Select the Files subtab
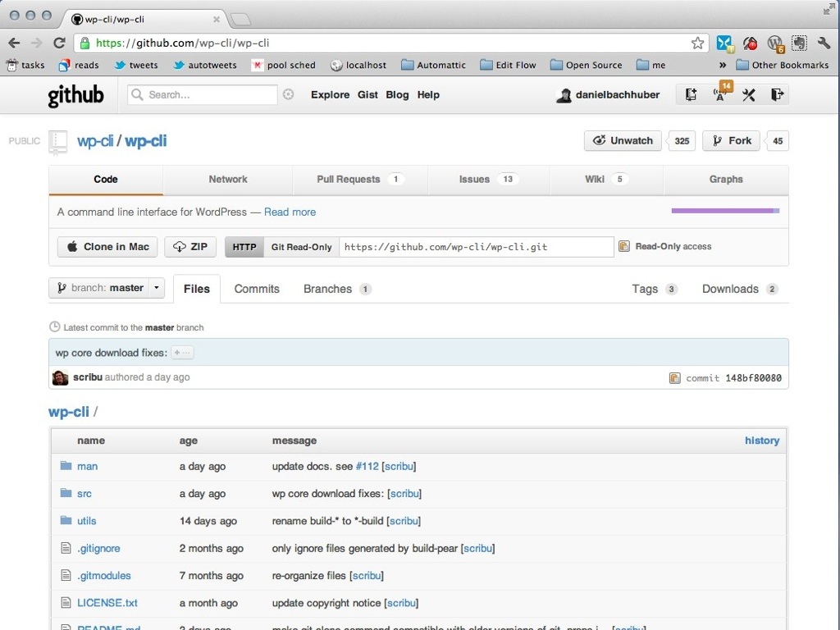The image size is (840, 630). 197,289
